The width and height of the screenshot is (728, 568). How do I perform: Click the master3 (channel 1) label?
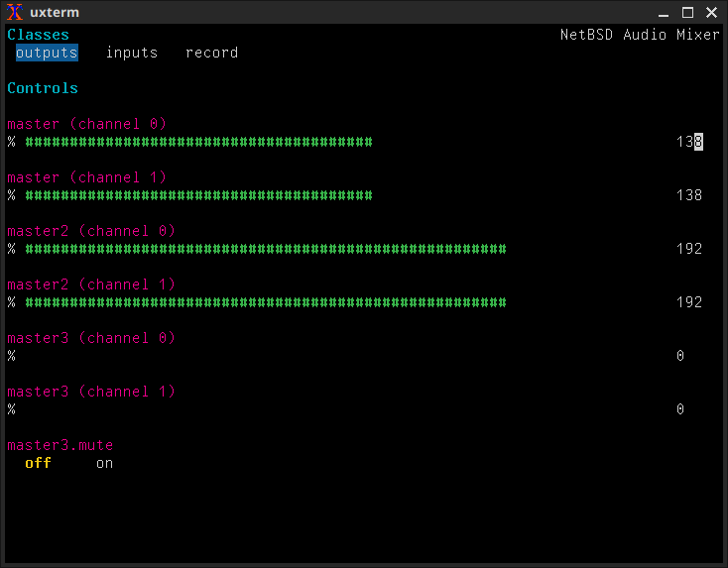(91, 392)
